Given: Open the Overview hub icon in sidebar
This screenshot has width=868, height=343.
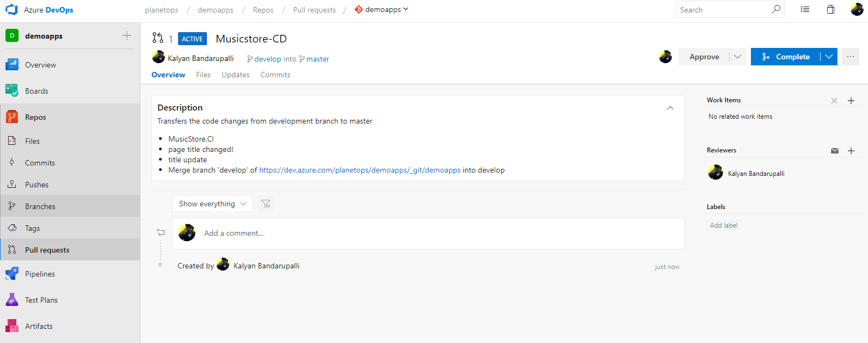Looking at the screenshot, I should pyautogui.click(x=12, y=65).
